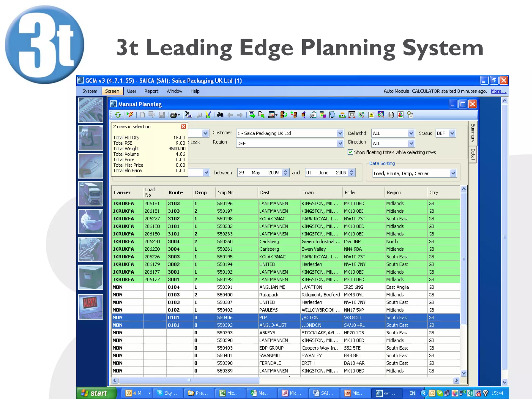Click the floppy disk save icon
Viewport: 532px width, 399px height.
(x=162, y=115)
